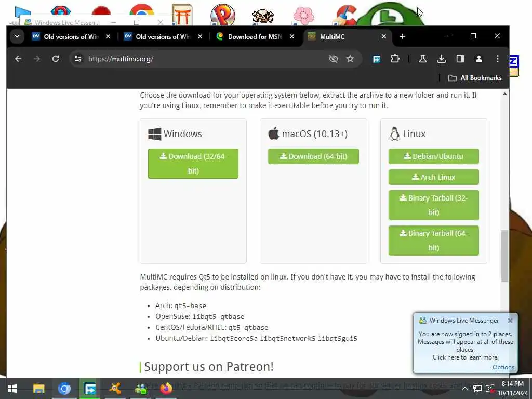532x399 pixels.
Task: Click the forward navigation arrow
Action: [x=37, y=59]
